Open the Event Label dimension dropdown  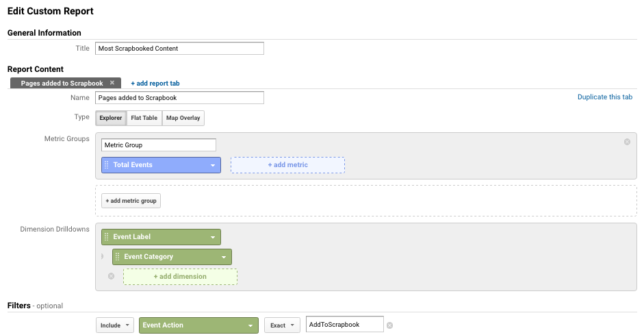213,237
